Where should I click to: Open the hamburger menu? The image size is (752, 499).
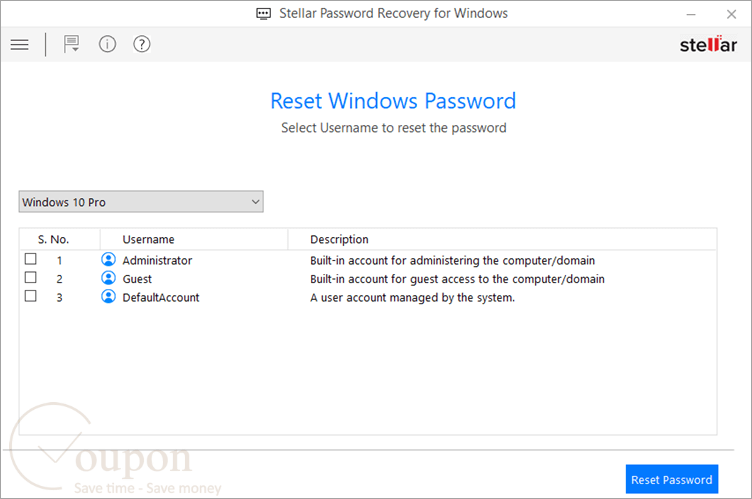click(20, 45)
